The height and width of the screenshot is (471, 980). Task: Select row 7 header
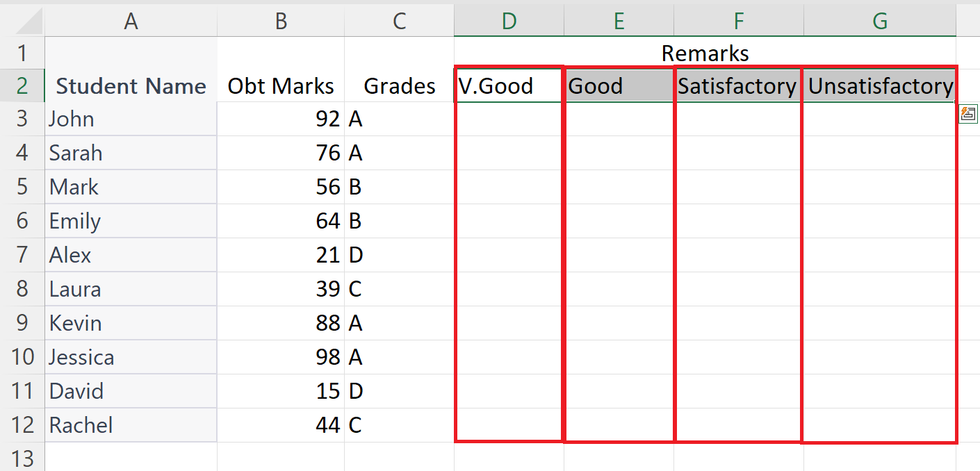(22, 255)
